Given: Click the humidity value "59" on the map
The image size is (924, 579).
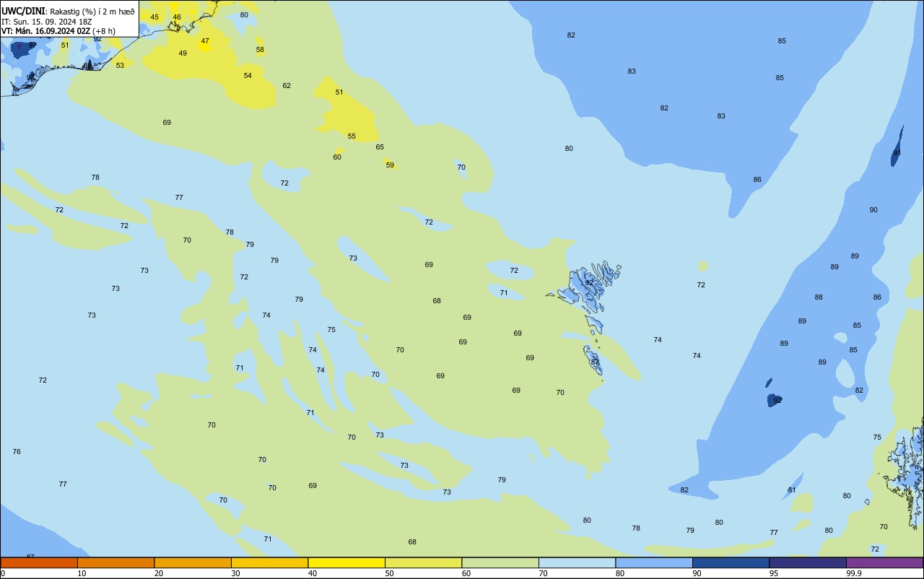Looking at the screenshot, I should point(390,165).
